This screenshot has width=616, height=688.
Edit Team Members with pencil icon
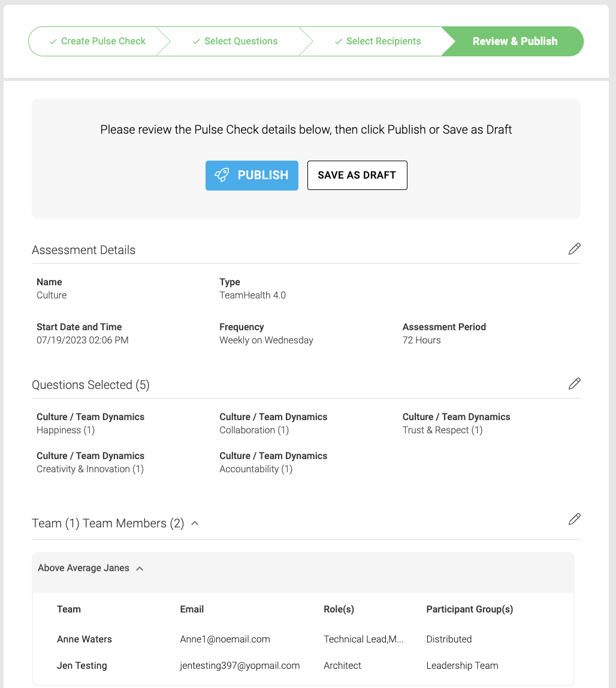point(574,519)
